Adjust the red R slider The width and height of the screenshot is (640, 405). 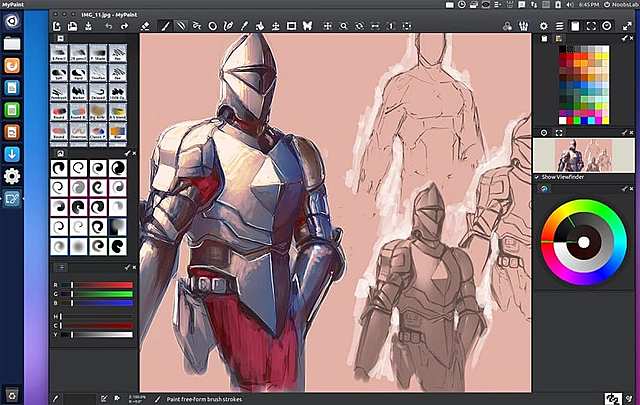(x=97, y=285)
